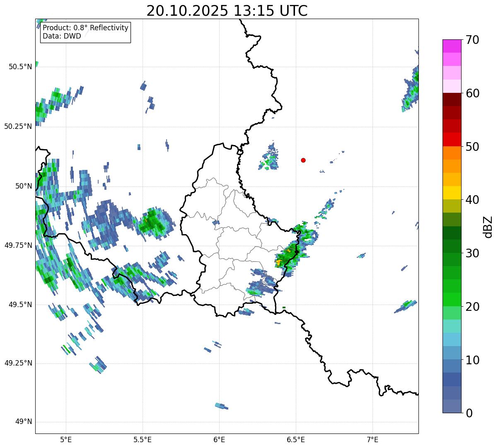Click the "5°E" longitude label
Image resolution: width=498 pixels, height=448 pixels.
pyautogui.click(x=66, y=439)
